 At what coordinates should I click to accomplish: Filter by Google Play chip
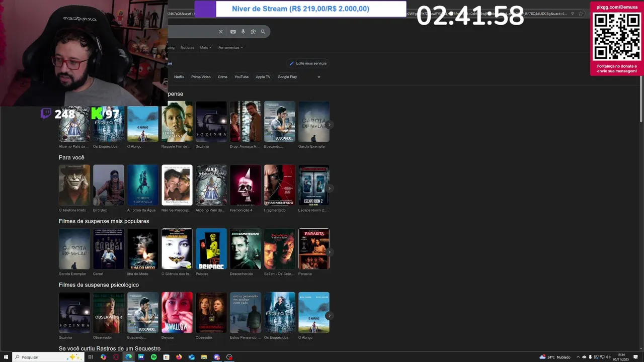[287, 77]
